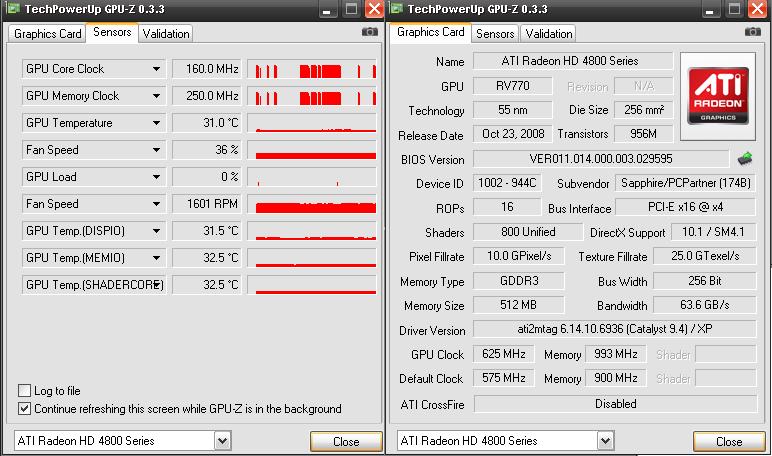The image size is (772, 456).
Task: Open GPU Temperature sensor dropdown
Action: tap(156, 123)
